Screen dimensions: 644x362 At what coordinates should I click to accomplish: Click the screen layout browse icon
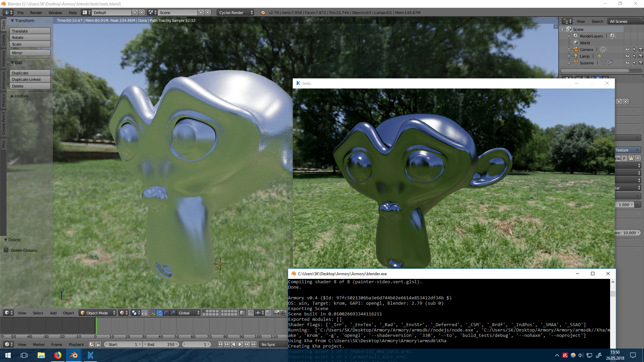[87, 12]
